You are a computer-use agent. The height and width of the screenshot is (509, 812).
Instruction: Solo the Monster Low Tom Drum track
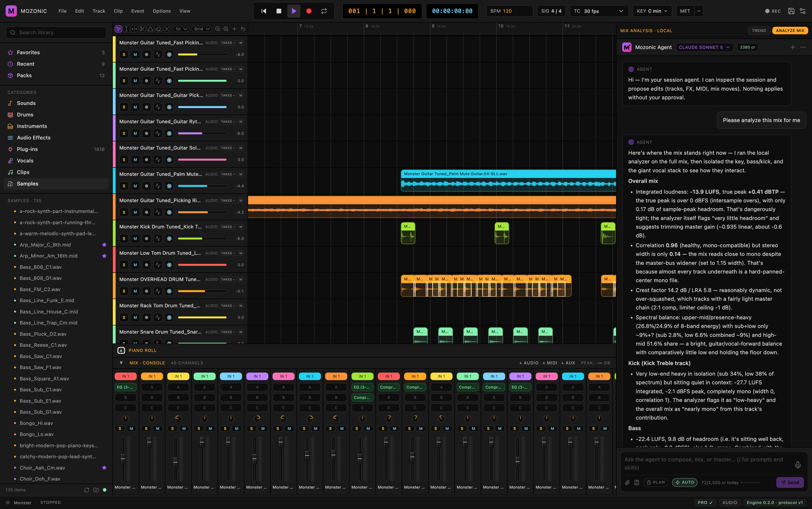[124, 265]
